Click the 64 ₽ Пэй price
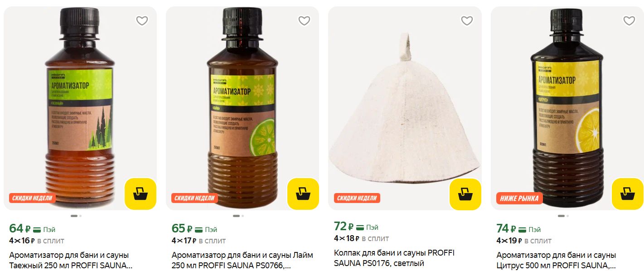The height and width of the screenshot is (271, 644). point(32,229)
